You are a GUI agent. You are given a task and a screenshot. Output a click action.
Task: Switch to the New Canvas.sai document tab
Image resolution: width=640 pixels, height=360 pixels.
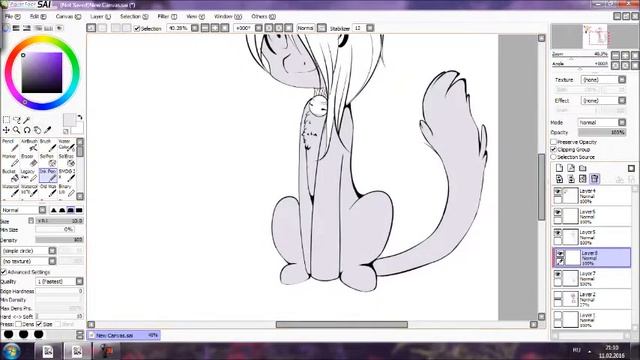(x=124, y=335)
